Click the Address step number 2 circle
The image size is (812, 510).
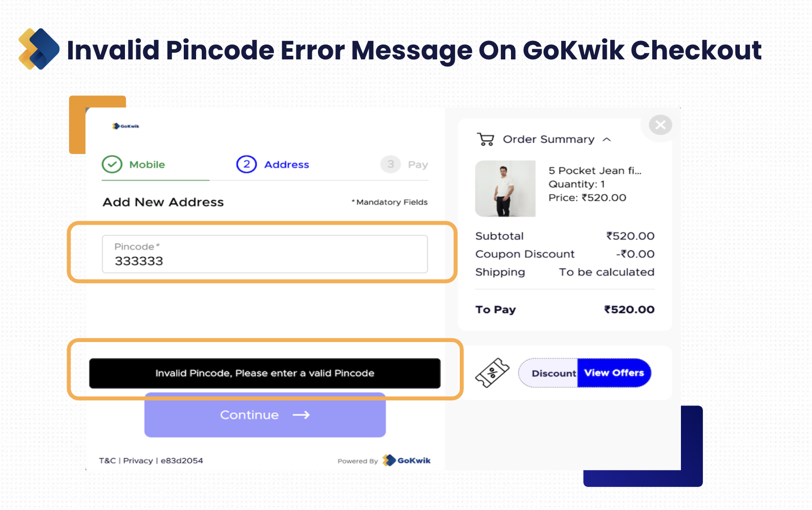pyautogui.click(x=246, y=164)
